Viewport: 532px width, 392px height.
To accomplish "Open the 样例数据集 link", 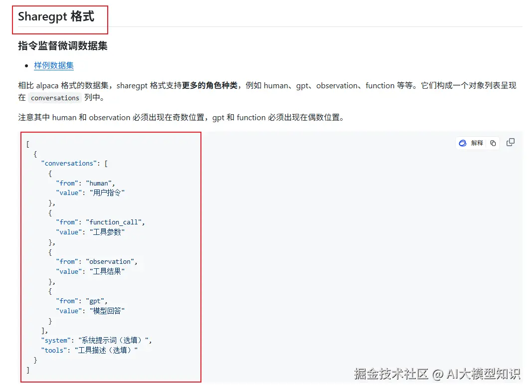I will pyautogui.click(x=54, y=65).
